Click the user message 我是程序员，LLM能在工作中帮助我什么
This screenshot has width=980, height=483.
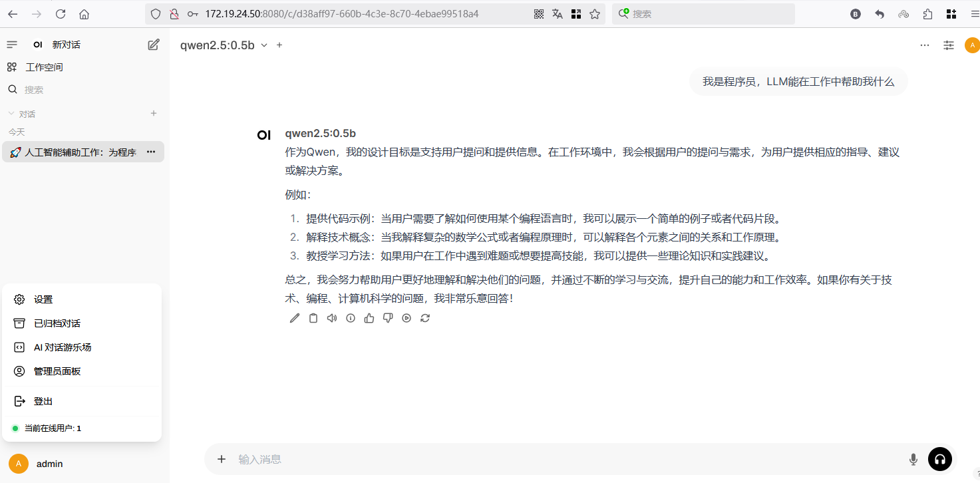coord(798,82)
